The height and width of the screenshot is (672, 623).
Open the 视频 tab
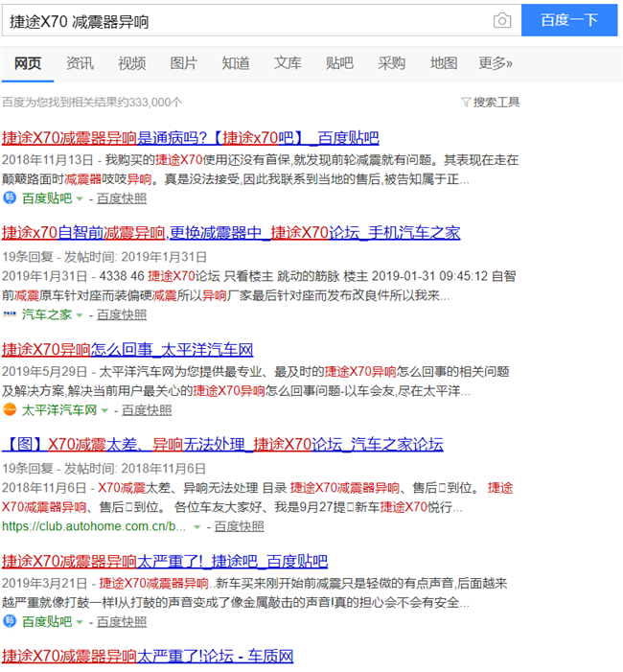[132, 63]
